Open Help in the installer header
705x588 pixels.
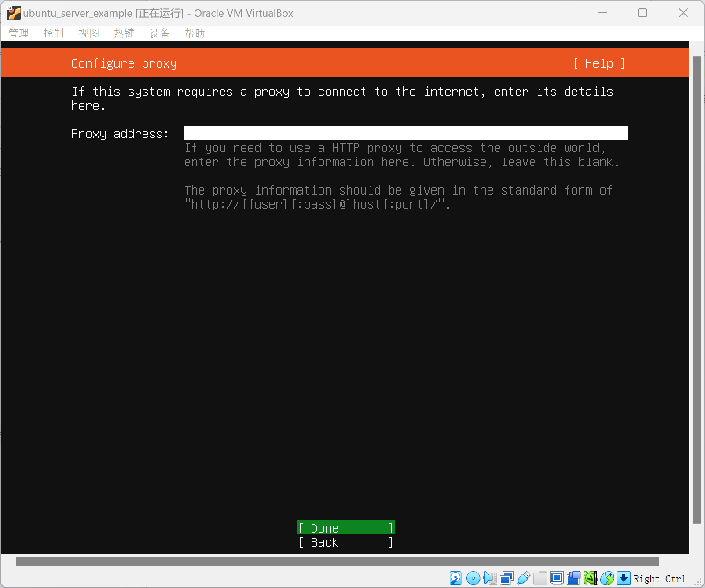tap(599, 63)
